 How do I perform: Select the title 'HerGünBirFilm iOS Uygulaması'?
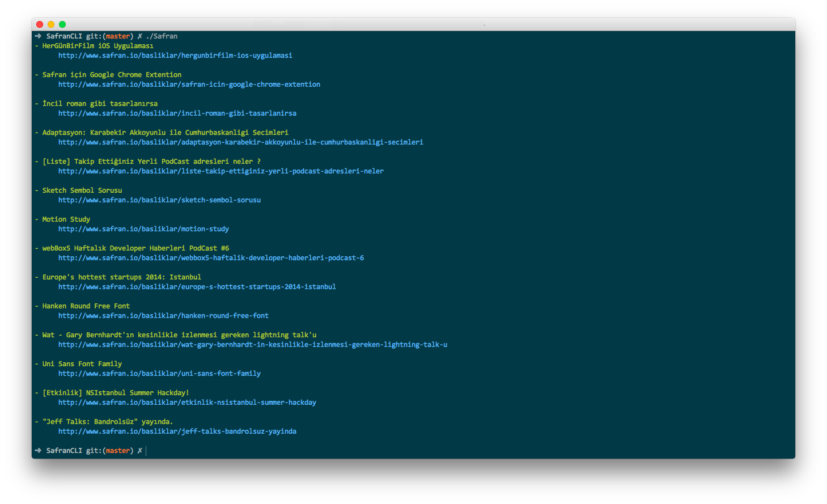[x=98, y=46]
